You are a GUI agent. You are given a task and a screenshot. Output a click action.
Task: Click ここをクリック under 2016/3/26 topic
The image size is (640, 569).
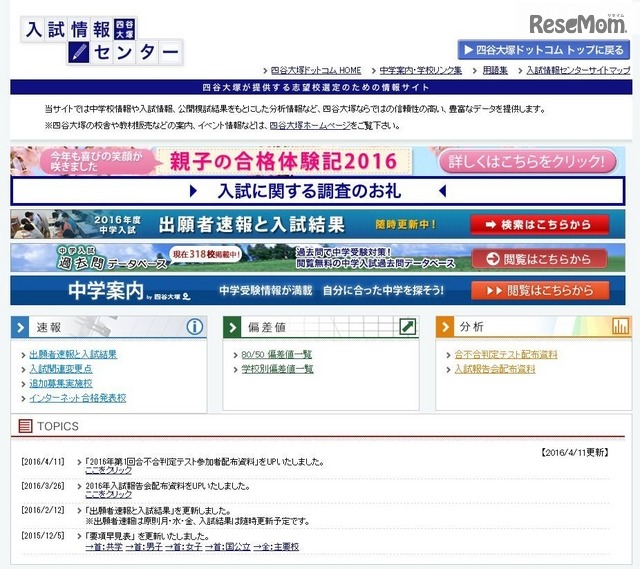point(109,494)
